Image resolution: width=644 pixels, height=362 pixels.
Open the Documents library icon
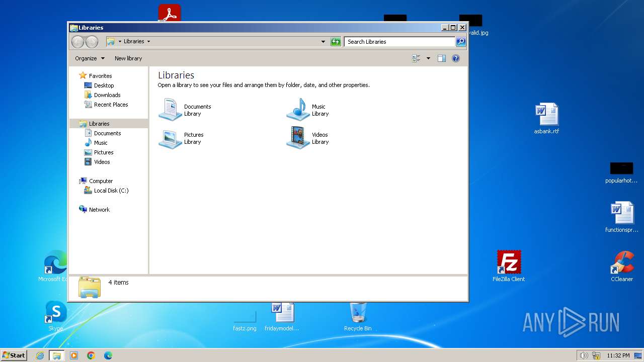coord(170,110)
